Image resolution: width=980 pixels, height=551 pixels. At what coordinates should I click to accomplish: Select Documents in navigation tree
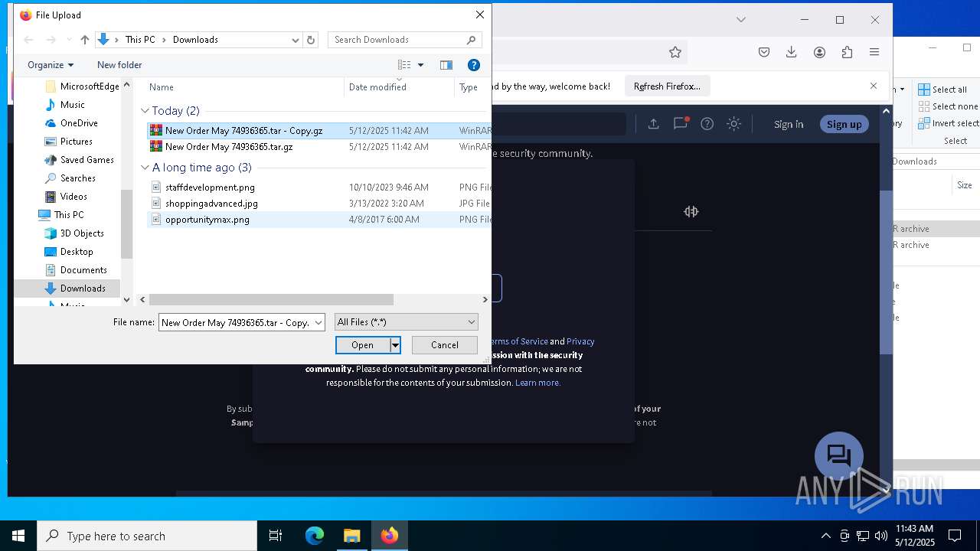point(76,270)
